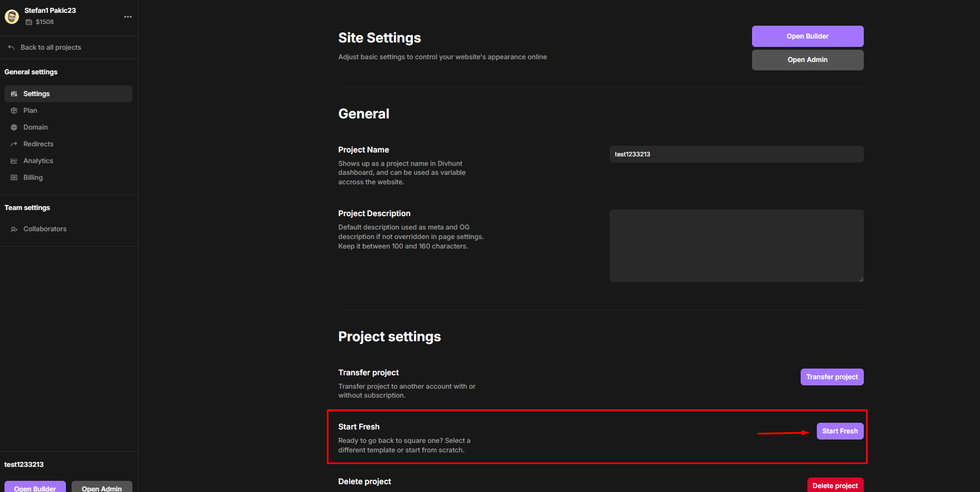Click the Transfer project button
Viewport: 980px width, 492px height.
(831, 377)
